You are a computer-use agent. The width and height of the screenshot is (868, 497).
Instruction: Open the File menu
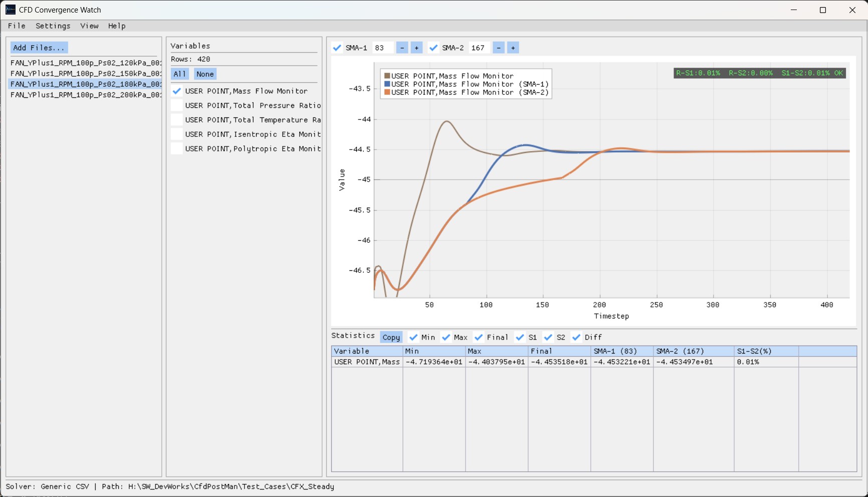click(17, 26)
